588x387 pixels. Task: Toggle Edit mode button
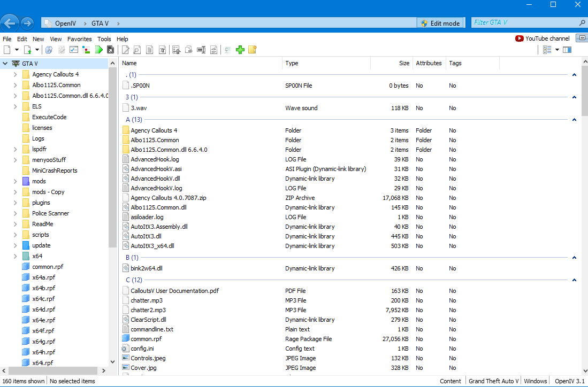(441, 23)
